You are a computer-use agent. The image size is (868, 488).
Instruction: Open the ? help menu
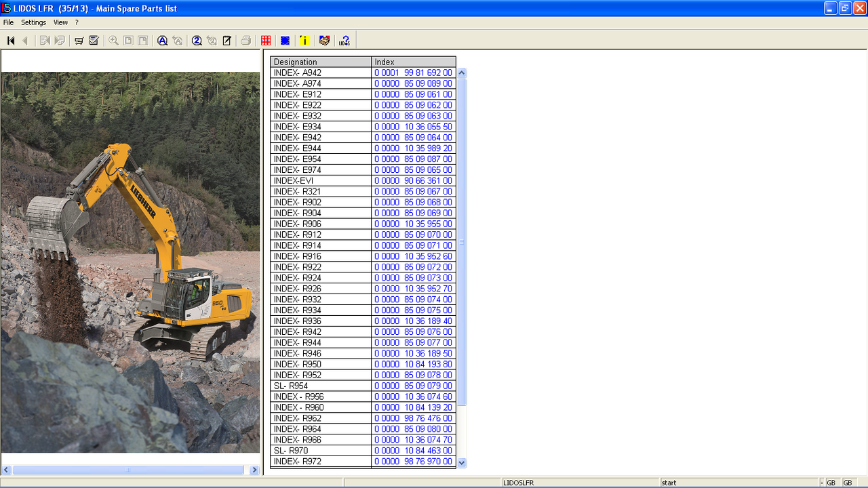point(77,22)
